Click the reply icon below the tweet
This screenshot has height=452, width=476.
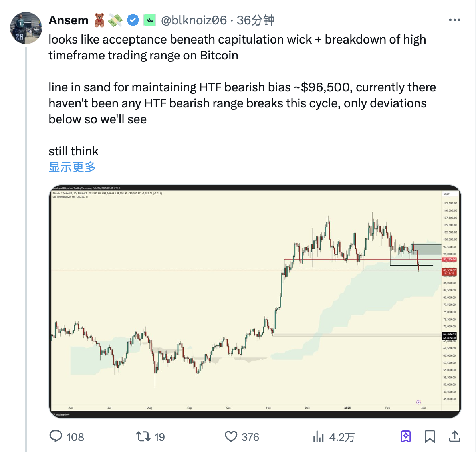pyautogui.click(x=56, y=437)
